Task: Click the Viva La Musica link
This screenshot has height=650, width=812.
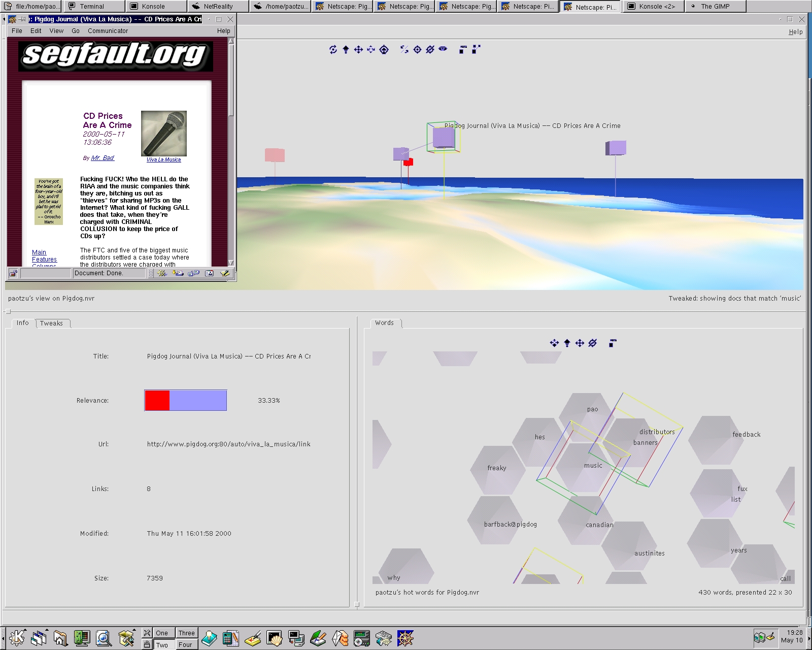Action: coord(163,159)
